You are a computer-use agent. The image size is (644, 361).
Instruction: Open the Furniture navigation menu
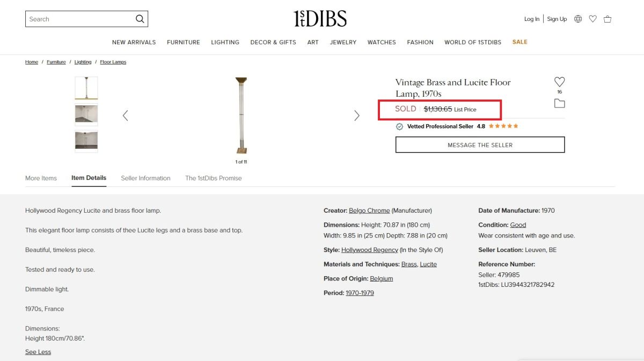(x=183, y=42)
